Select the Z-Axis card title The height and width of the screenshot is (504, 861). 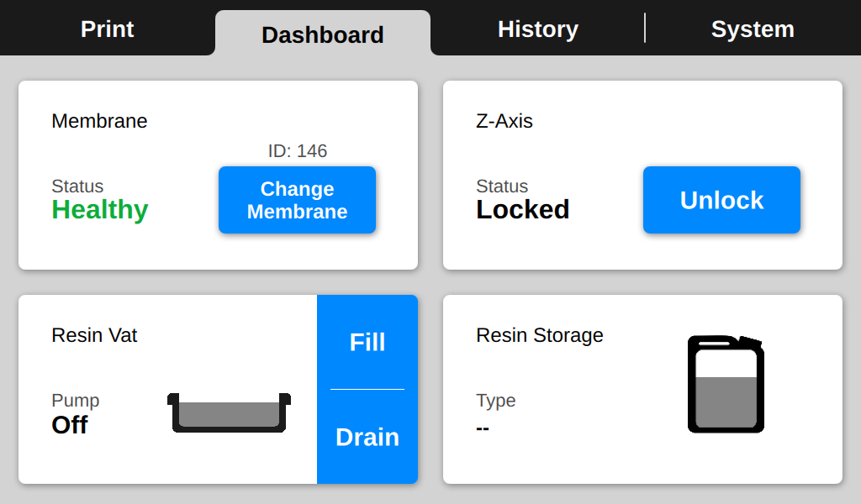click(504, 121)
